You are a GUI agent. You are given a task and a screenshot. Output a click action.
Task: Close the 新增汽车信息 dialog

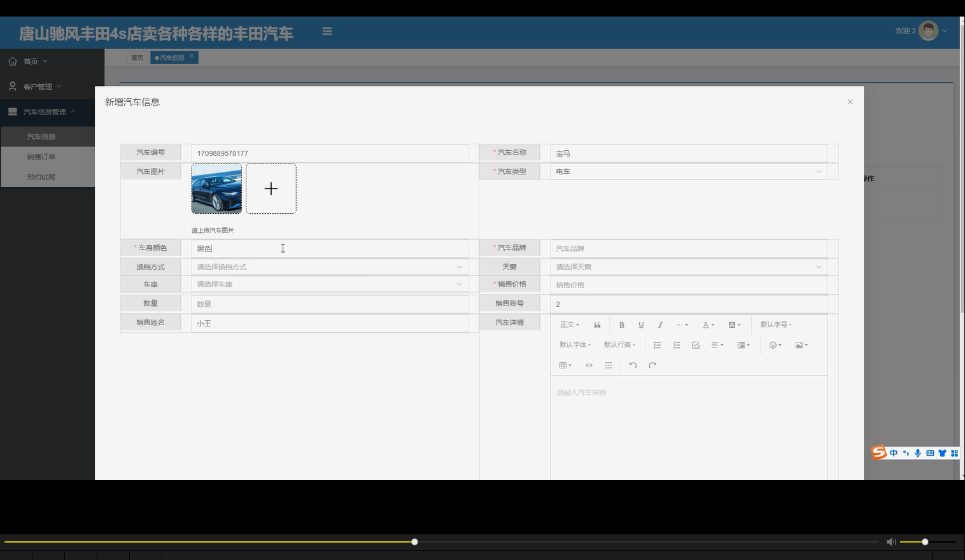click(850, 102)
